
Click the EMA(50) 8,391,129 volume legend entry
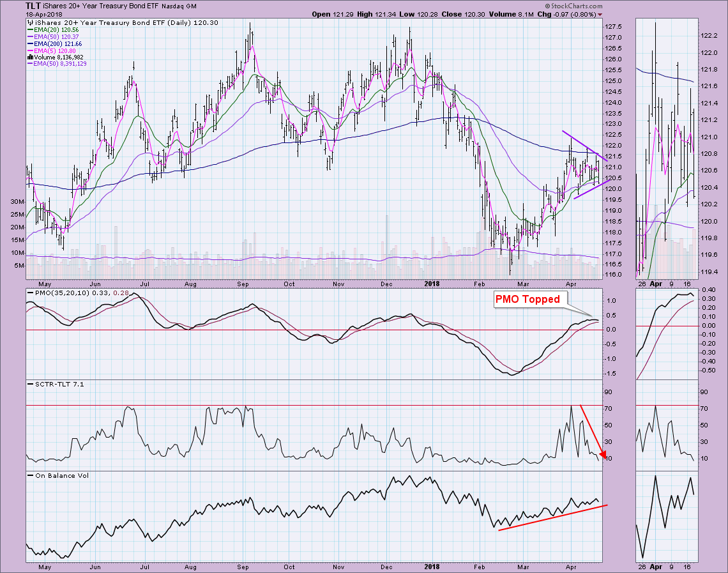click(x=57, y=64)
